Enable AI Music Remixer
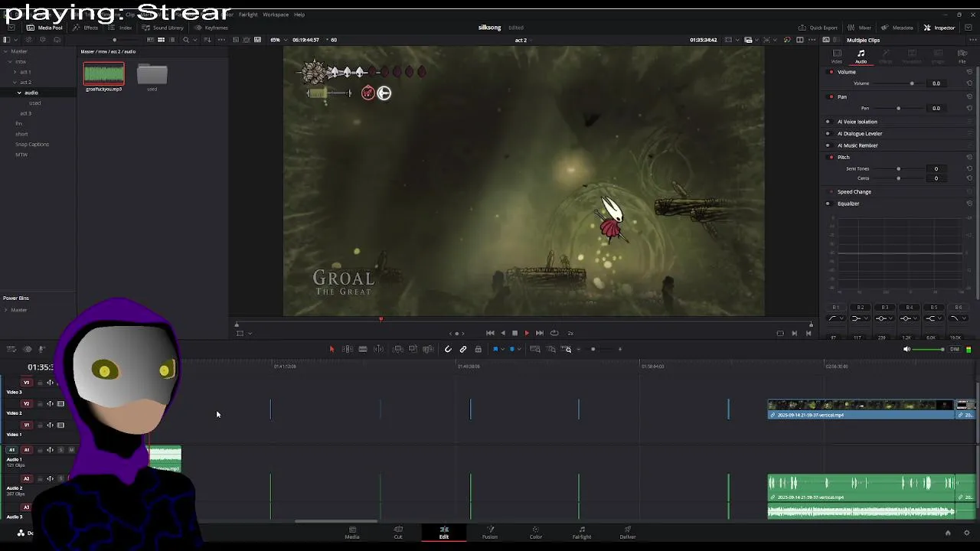Screen dimensions: 980x551 (x=828, y=145)
